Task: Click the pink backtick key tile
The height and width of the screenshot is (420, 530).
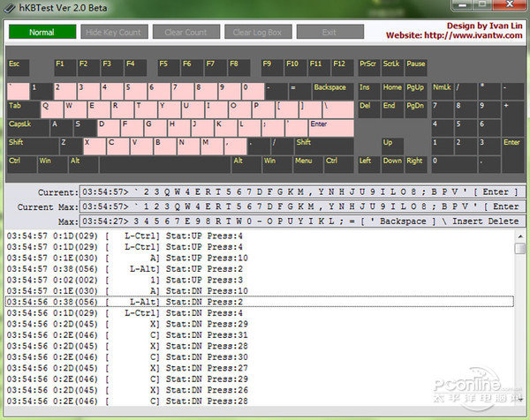Action: [19, 91]
